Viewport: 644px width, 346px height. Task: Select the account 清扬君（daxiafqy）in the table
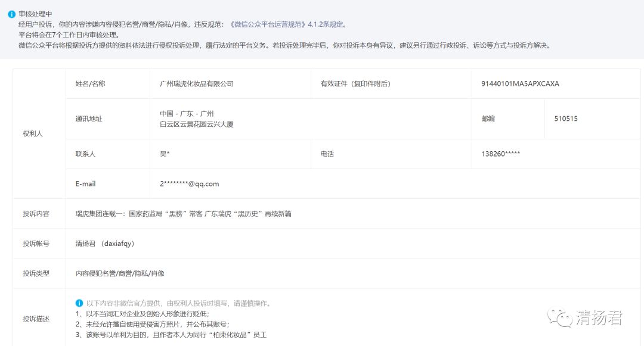(105, 244)
